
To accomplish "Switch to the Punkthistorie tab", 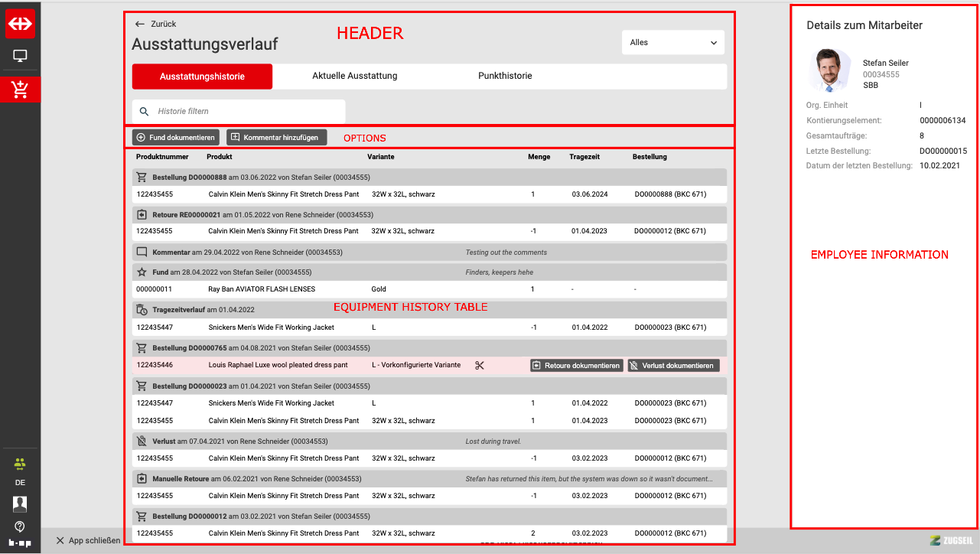I will (x=505, y=77).
